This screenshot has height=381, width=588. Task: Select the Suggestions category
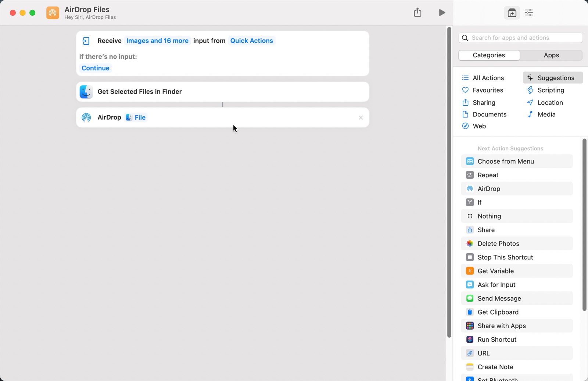click(x=553, y=78)
